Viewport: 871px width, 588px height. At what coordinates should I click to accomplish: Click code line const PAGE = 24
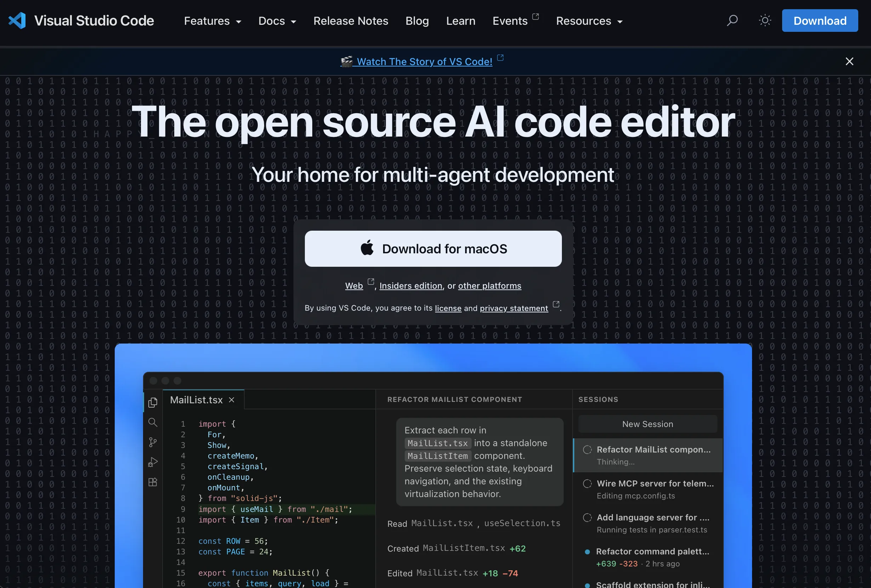click(235, 552)
